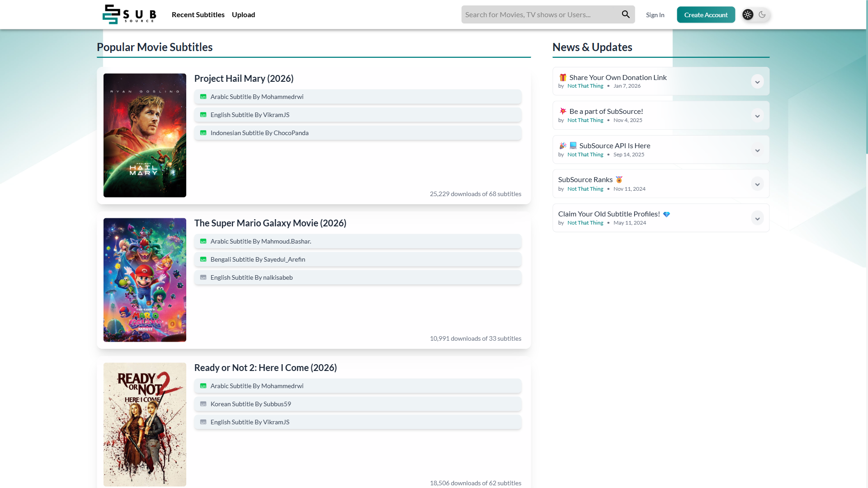Open the Super Mario Galaxy Movie poster
Viewport: 868px width, 488px height.
(x=145, y=280)
